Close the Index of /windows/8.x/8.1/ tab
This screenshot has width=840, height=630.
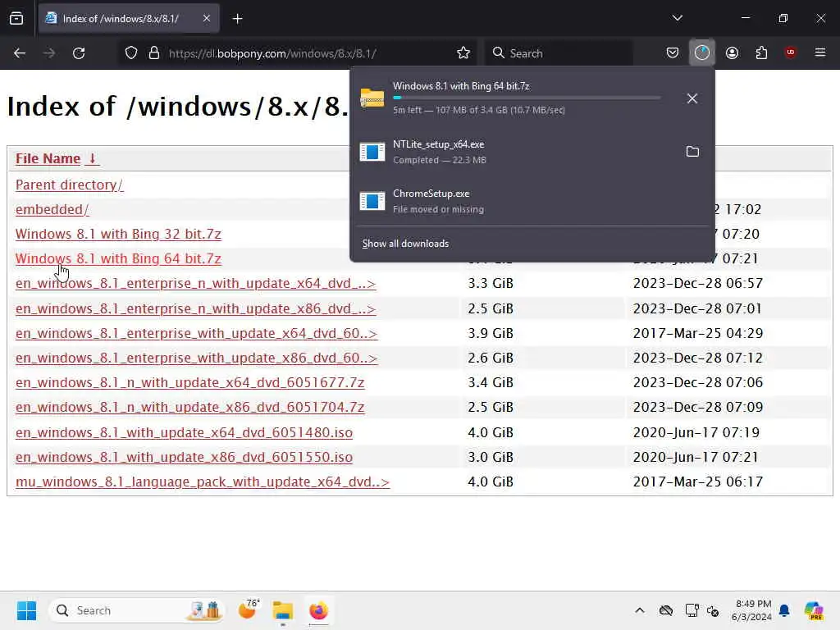click(x=206, y=19)
